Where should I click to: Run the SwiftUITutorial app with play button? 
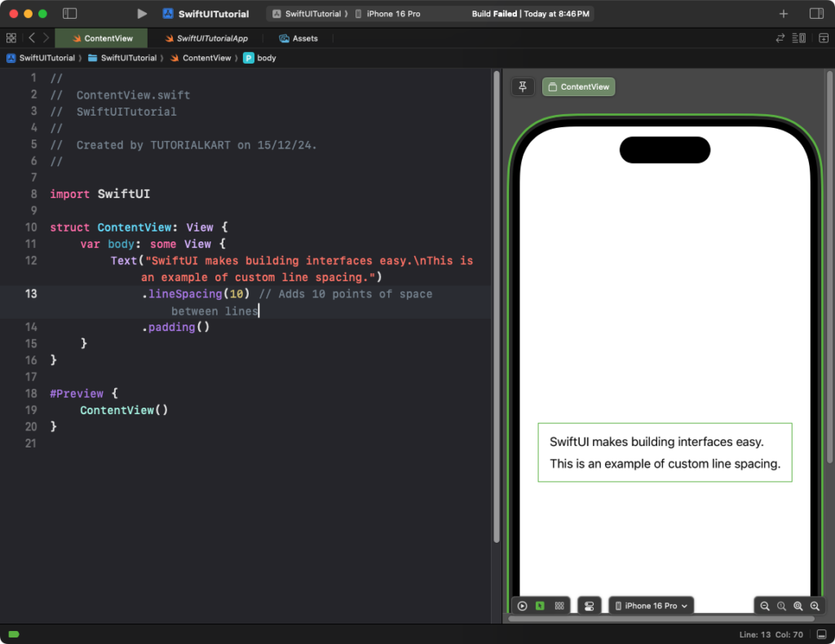click(142, 14)
